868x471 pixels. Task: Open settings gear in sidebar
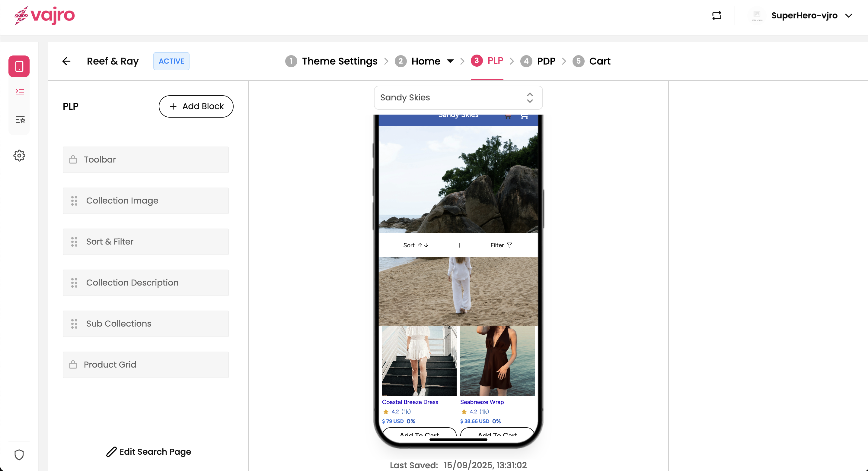(x=19, y=155)
